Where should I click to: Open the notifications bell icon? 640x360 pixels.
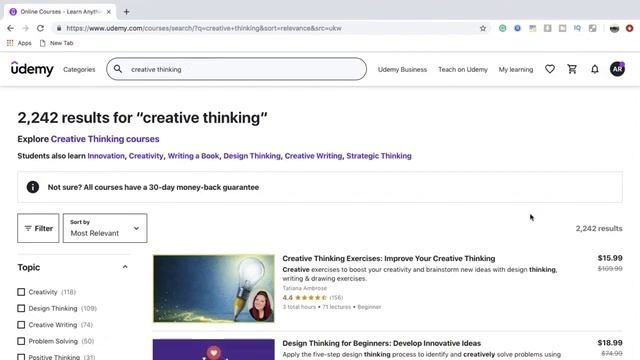click(x=595, y=69)
